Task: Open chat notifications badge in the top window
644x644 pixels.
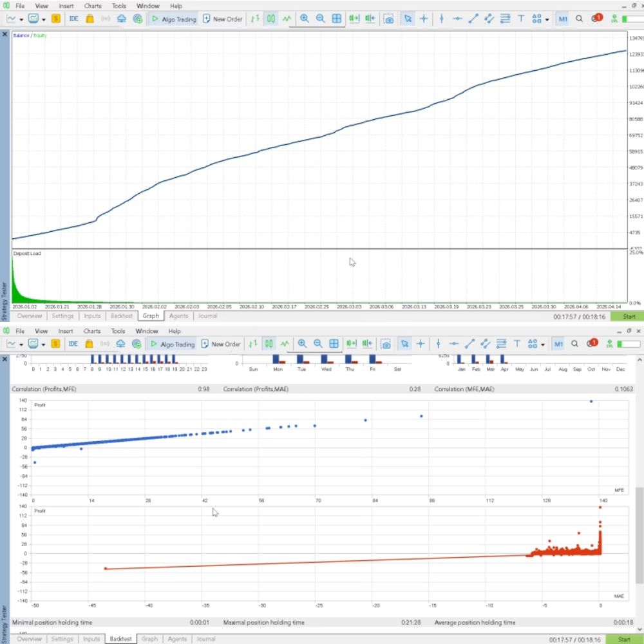Action: pyautogui.click(x=596, y=18)
